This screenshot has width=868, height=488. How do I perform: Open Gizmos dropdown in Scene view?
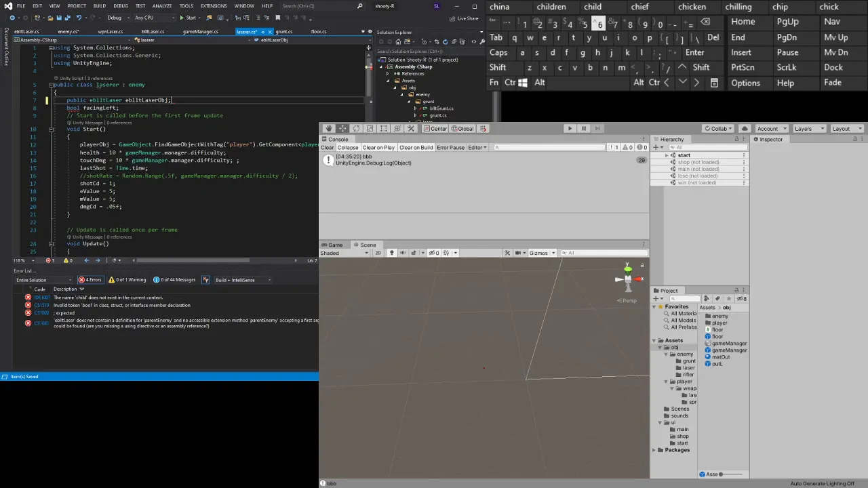point(542,253)
